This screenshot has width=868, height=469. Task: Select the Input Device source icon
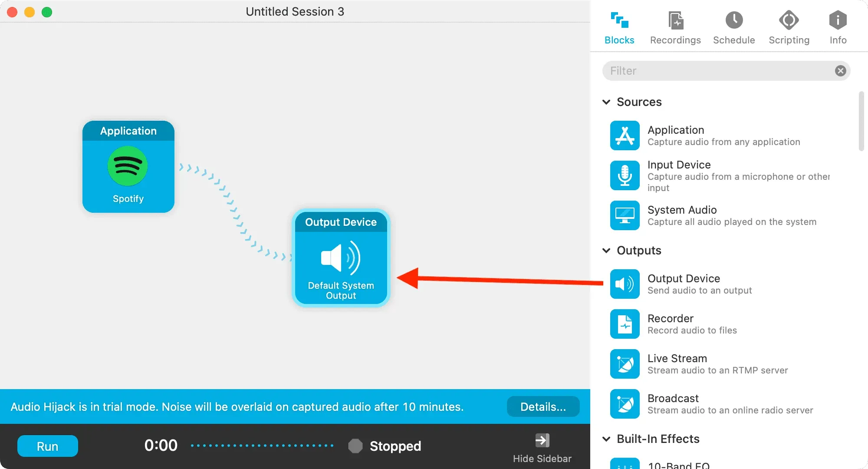(x=625, y=175)
